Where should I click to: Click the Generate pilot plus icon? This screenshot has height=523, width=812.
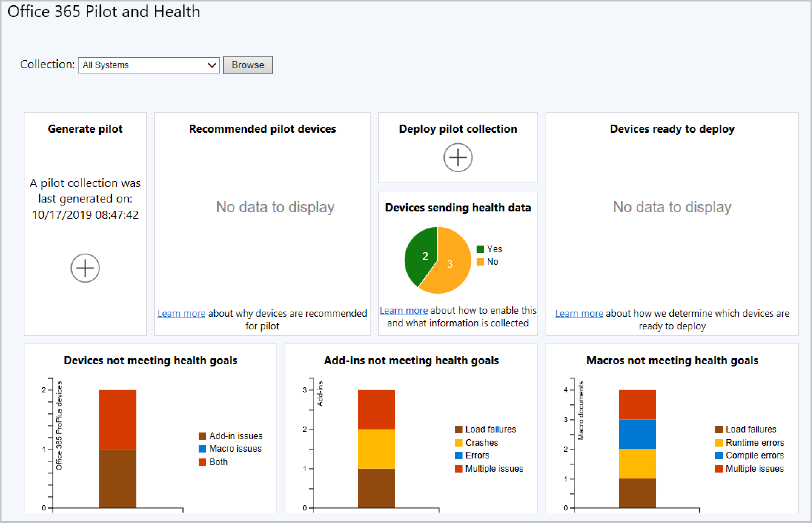point(85,268)
